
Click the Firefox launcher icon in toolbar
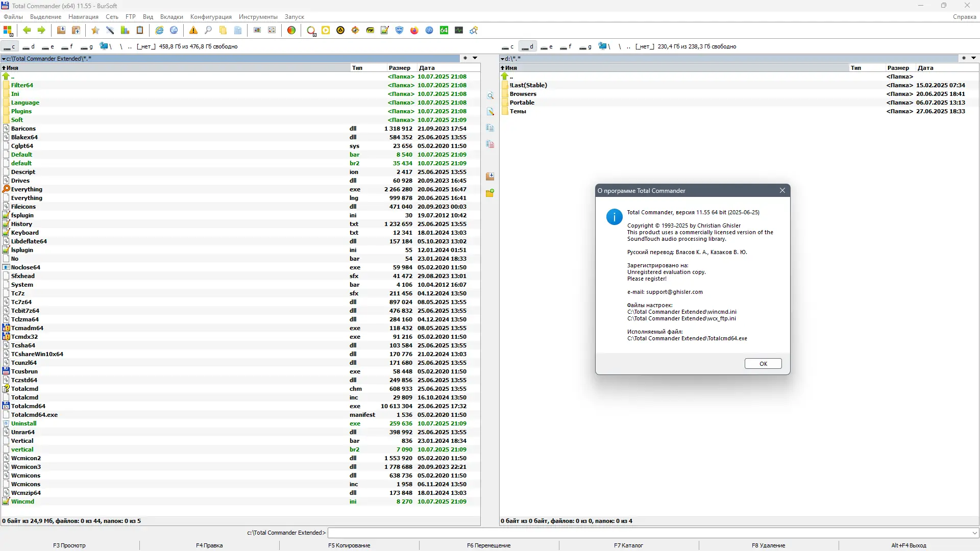pyautogui.click(x=414, y=31)
